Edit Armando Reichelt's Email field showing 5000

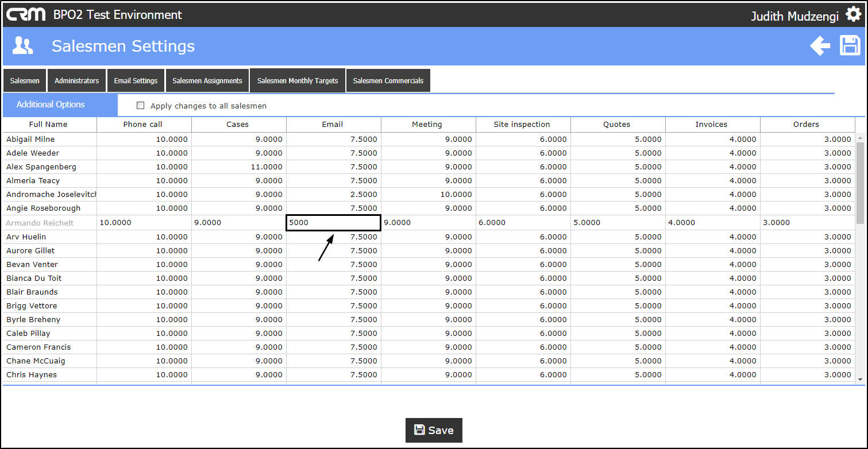pos(333,223)
